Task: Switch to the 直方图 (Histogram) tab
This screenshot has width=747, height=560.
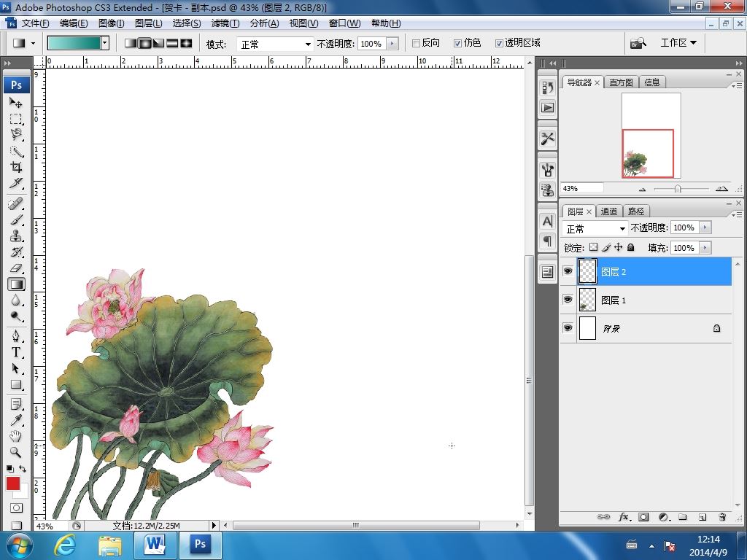Action: point(621,82)
